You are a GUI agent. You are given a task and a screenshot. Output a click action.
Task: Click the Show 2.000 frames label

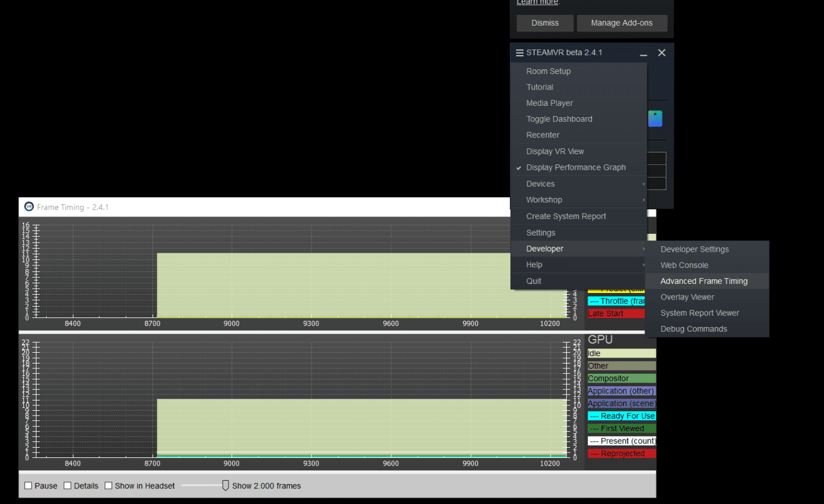point(266,485)
